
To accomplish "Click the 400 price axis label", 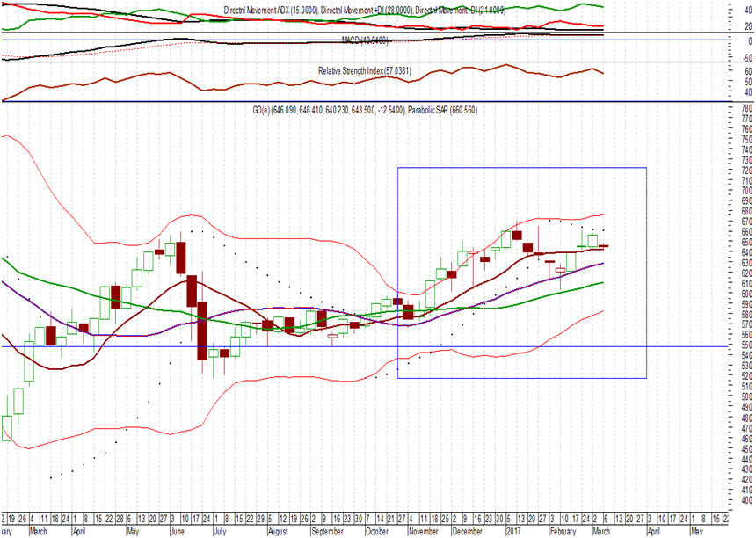I will coord(746,500).
